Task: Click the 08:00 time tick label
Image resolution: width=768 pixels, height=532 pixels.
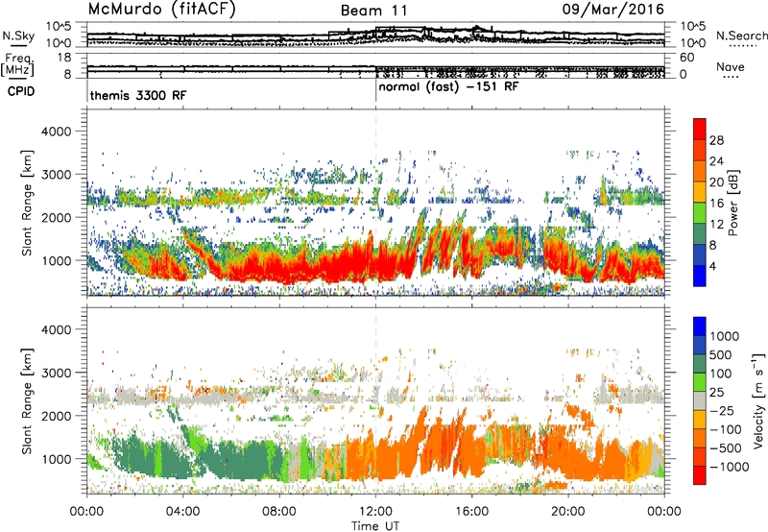Action: (x=279, y=512)
